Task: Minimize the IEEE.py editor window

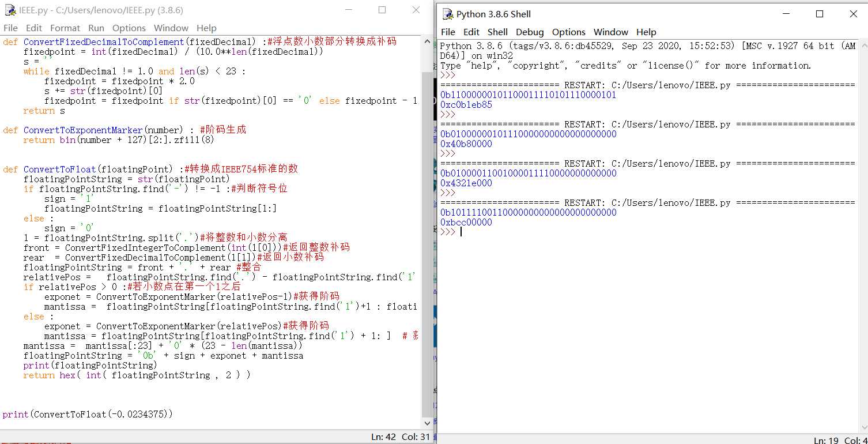Action: [348, 10]
